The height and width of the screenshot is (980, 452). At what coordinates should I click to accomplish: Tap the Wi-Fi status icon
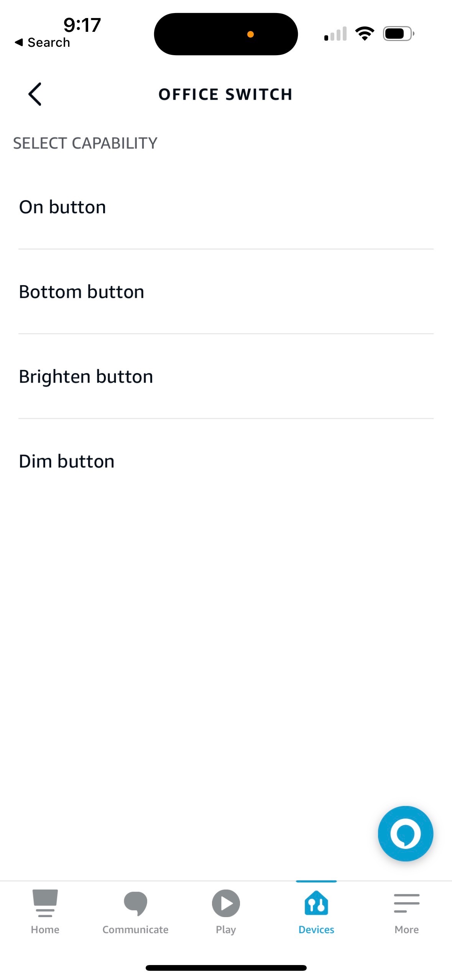click(365, 34)
